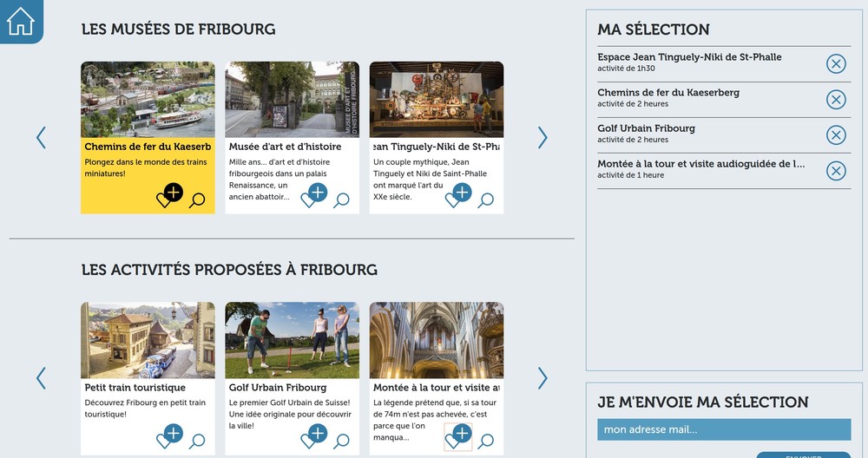
Task: Add Chemins de fer du Kaeserberg to selection
Action: pos(169,195)
